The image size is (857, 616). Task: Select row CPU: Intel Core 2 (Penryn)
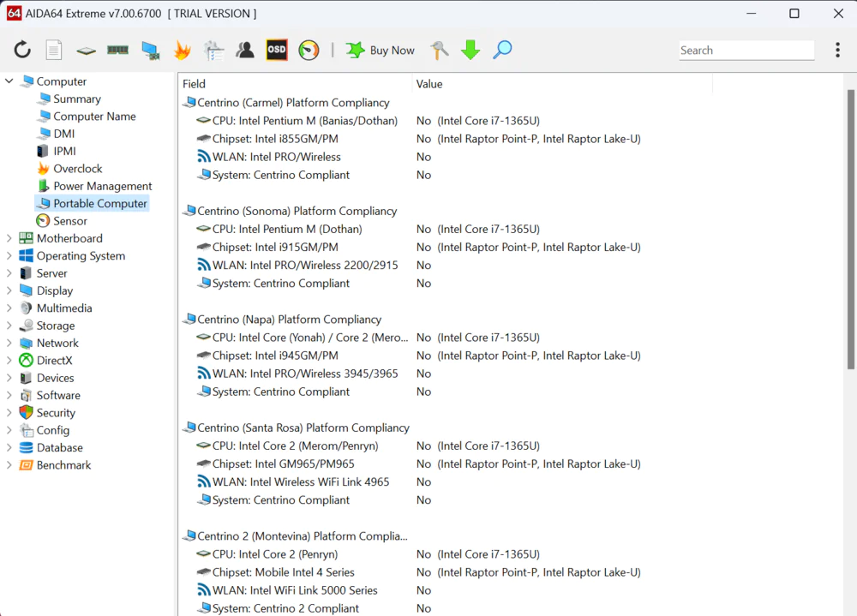275,554
